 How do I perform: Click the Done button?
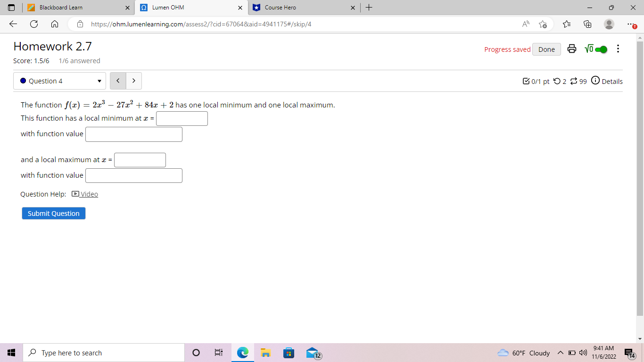coord(546,49)
